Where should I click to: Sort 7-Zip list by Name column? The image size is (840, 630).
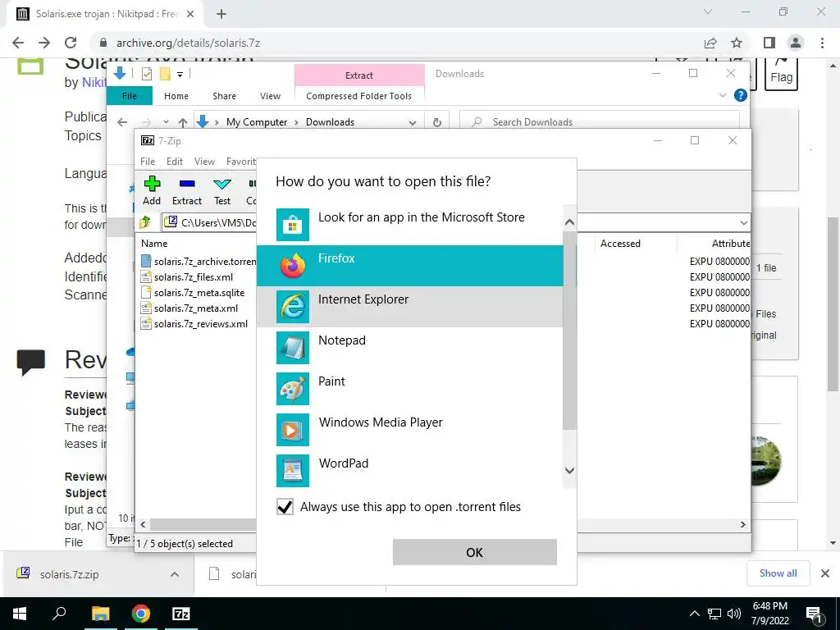coord(154,243)
